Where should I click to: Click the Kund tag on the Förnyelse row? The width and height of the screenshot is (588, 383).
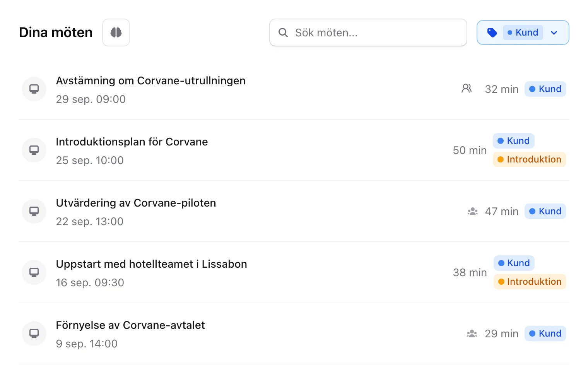coord(545,333)
